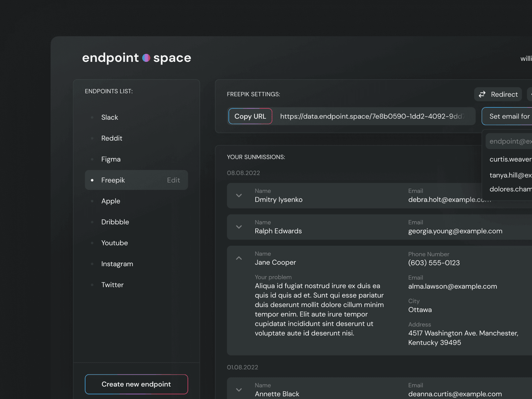
Task: Choose tanya.hill email option
Action: (510, 175)
